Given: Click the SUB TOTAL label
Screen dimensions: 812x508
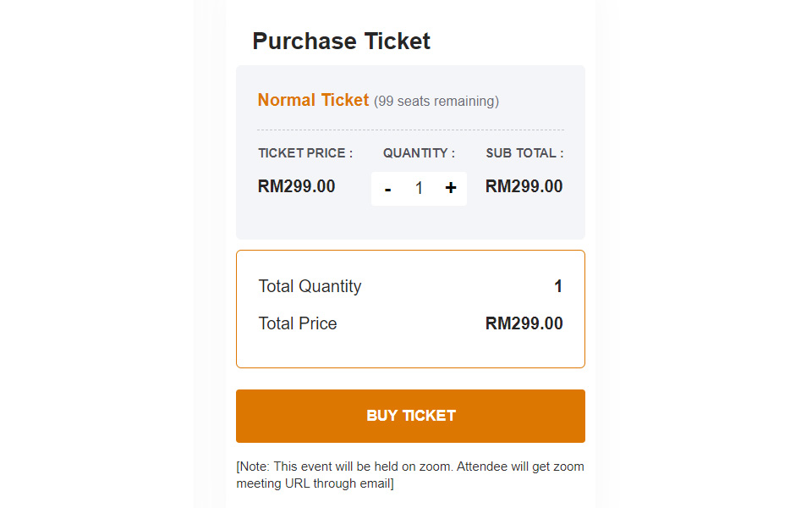Looking at the screenshot, I should pyautogui.click(x=524, y=153).
